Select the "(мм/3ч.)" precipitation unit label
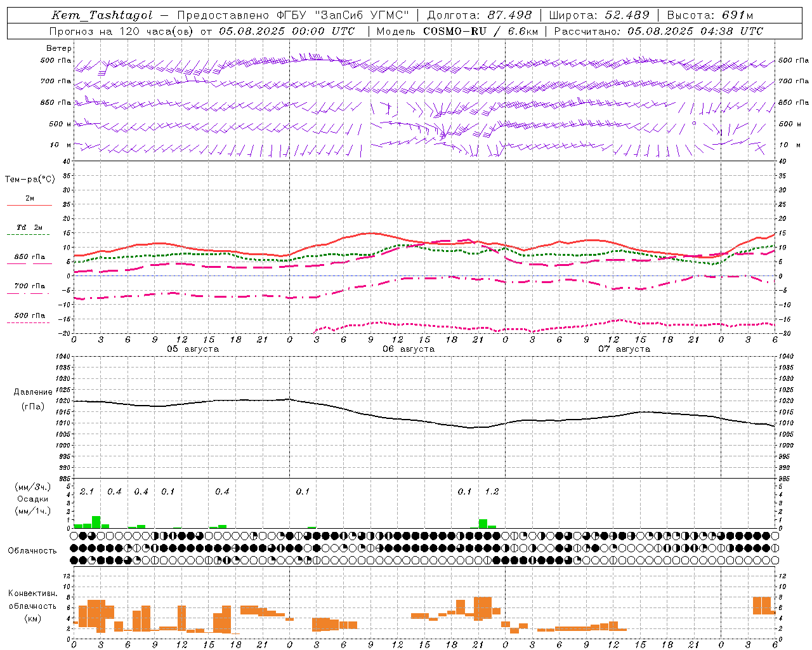The width and height of the screenshot is (812, 650). point(32,487)
